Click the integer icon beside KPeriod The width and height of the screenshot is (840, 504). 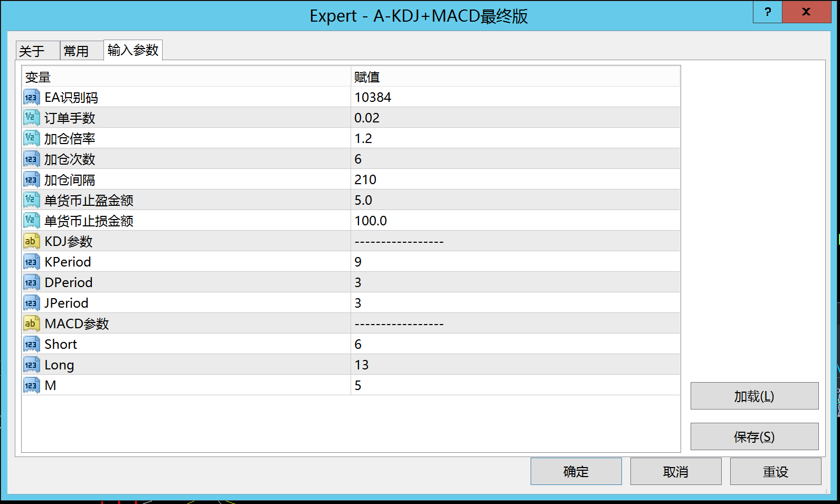31,262
